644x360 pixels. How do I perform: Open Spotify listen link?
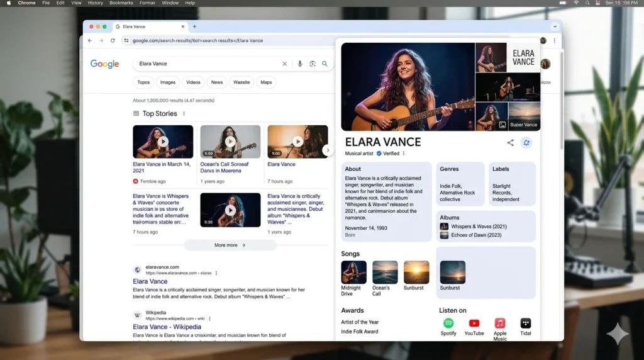[448, 327]
